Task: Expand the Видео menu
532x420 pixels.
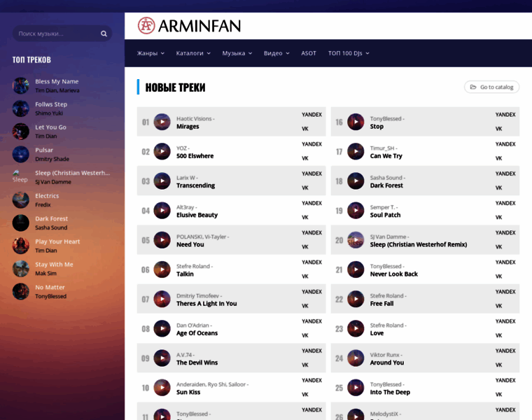Action: point(276,53)
